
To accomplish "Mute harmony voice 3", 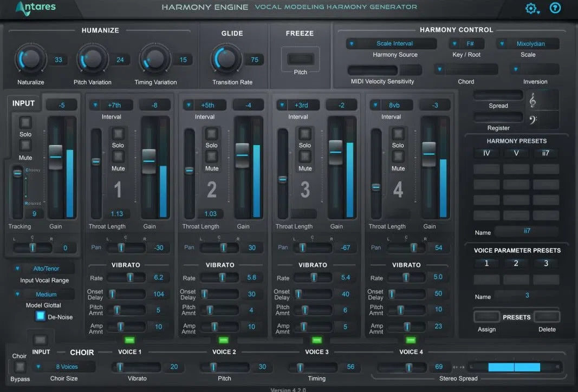I will pos(305,156).
